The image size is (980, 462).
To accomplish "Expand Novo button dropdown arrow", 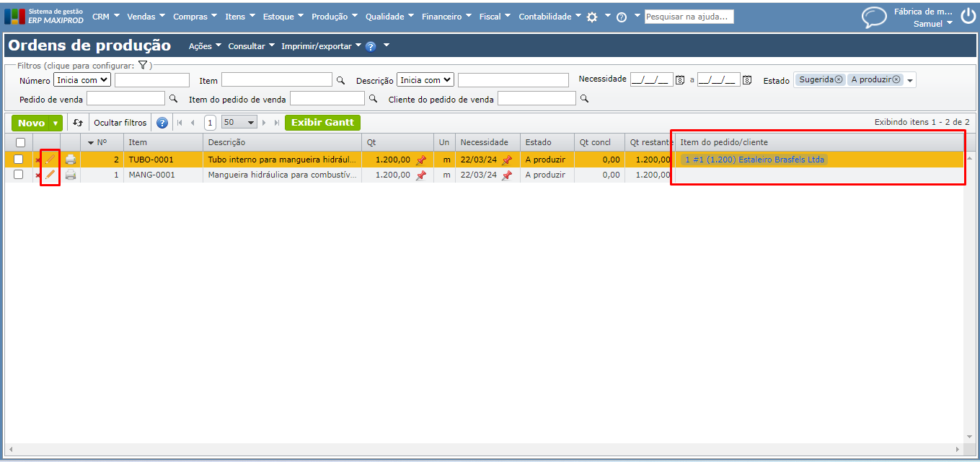I will (x=56, y=123).
